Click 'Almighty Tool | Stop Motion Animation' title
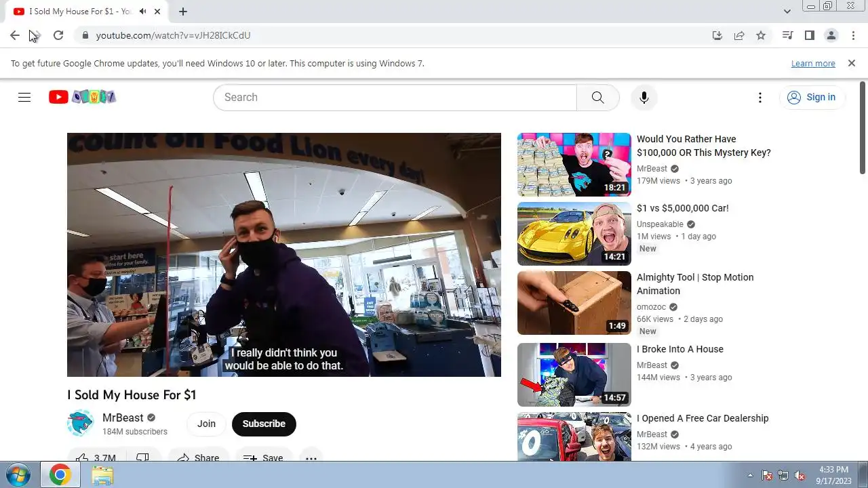The width and height of the screenshot is (868, 488). (695, 284)
